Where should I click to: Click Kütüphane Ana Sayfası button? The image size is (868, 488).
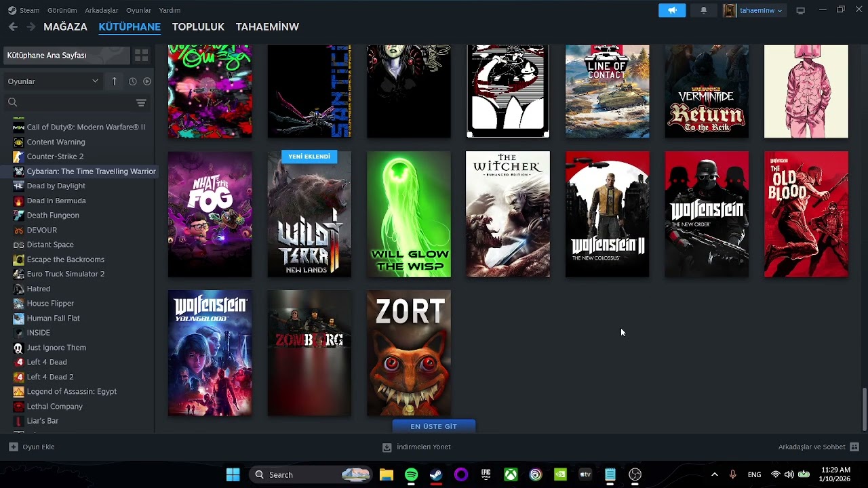click(x=66, y=55)
